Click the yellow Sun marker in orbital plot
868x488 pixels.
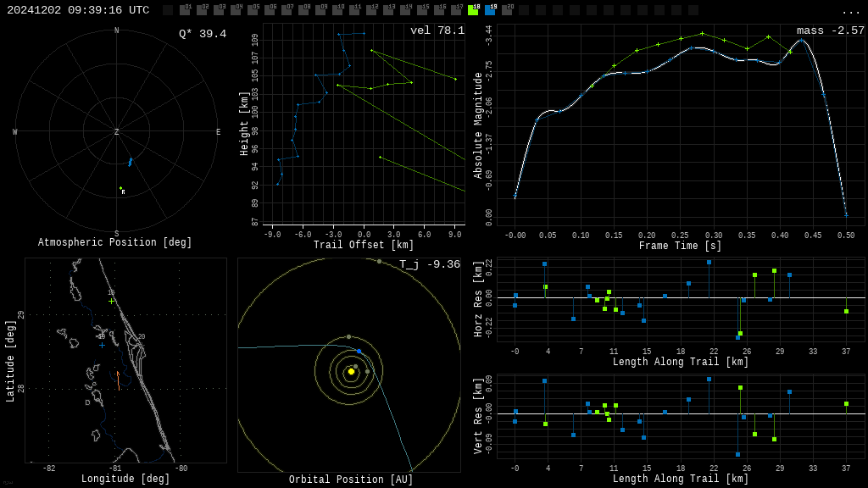coord(351,372)
